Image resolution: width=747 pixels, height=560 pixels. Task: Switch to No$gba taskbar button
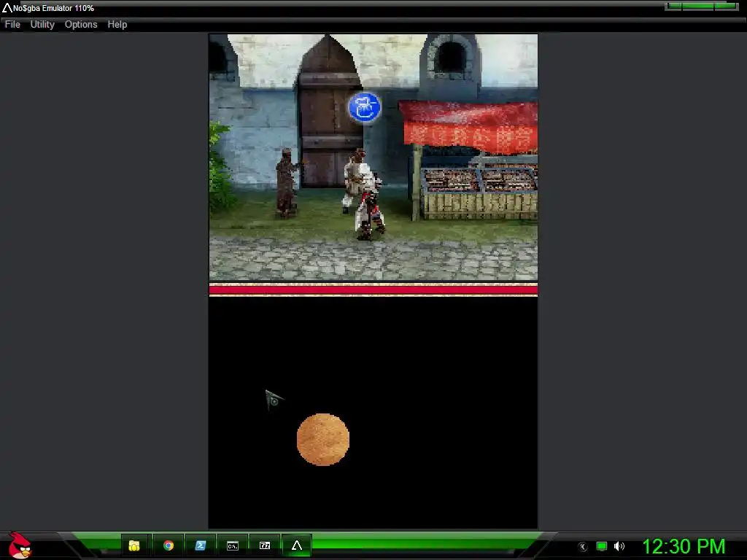[x=297, y=545]
